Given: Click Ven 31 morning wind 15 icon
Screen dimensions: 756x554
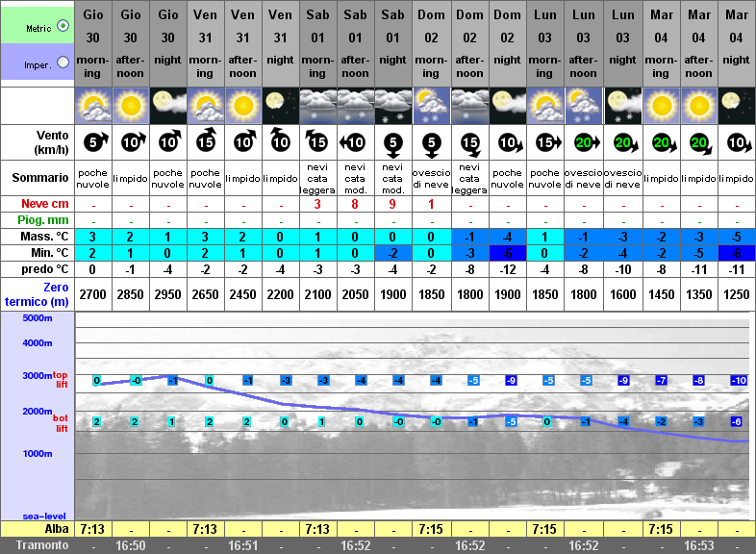Looking at the screenshot, I should click(x=206, y=140).
